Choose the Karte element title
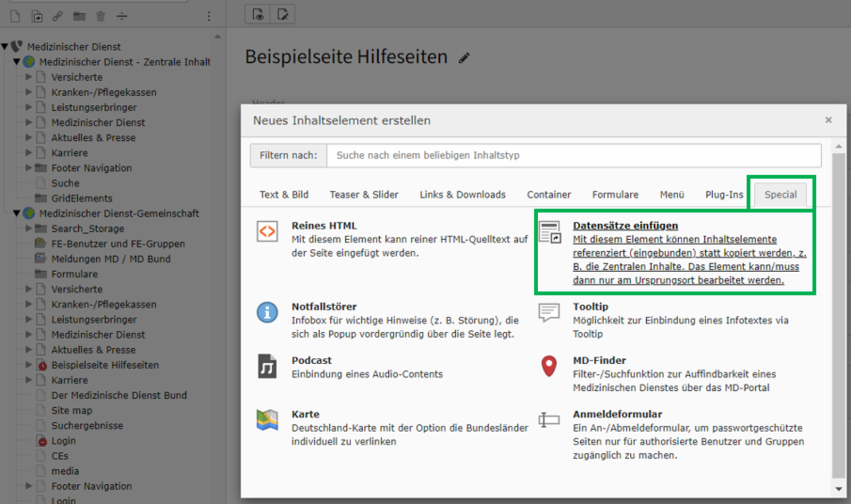Viewport: 851px width, 504px height. (305, 414)
